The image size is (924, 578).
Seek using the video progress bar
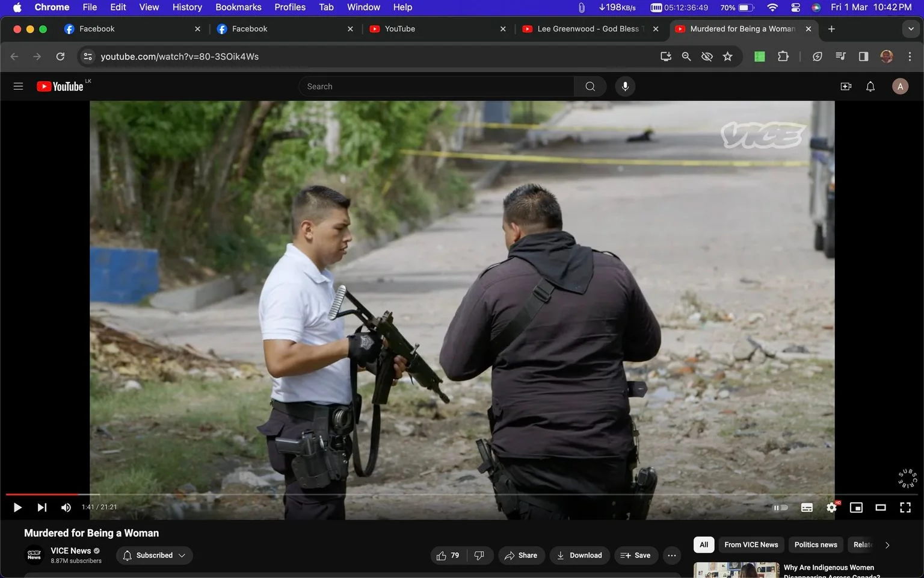tap(462, 494)
